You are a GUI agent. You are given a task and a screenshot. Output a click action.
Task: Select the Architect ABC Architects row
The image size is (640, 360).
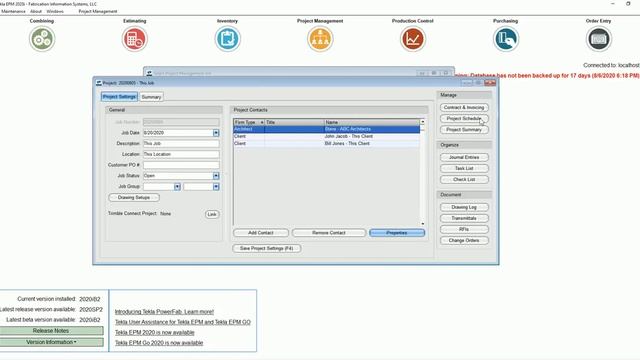click(x=327, y=129)
